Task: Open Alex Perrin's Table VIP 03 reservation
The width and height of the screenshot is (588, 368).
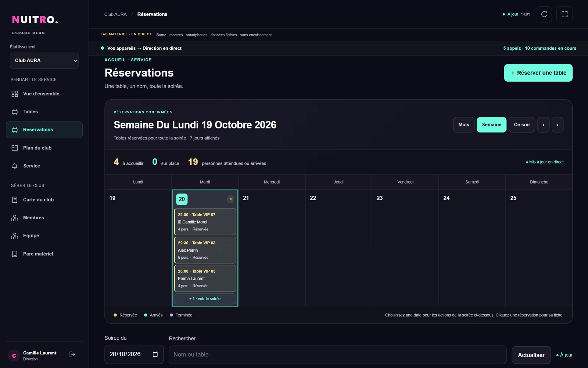Action: (205, 250)
